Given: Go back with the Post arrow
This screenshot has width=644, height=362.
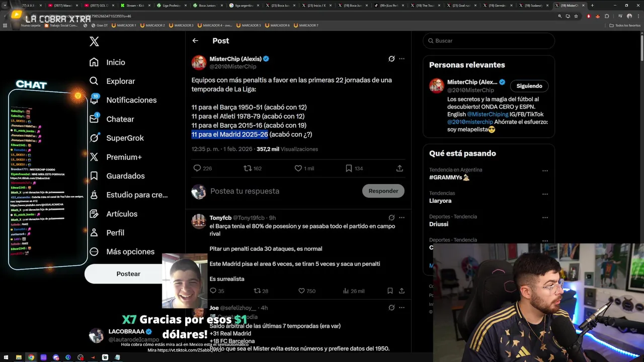Looking at the screenshot, I should (195, 41).
